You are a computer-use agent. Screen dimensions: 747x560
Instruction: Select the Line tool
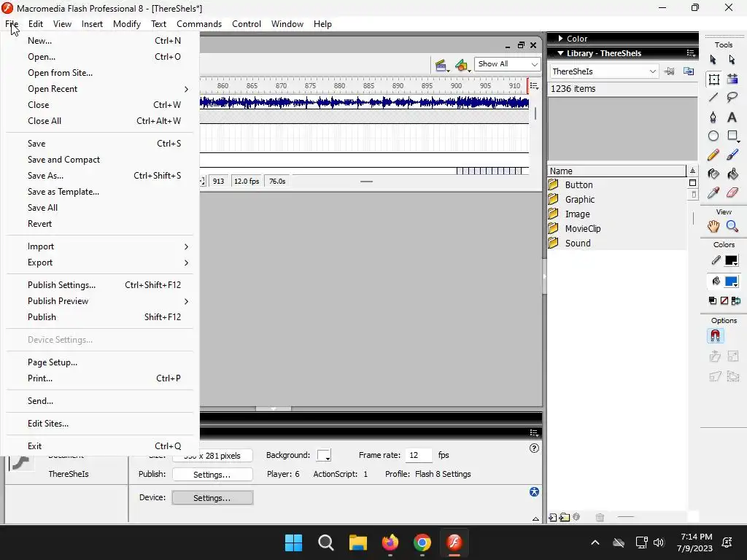point(713,98)
